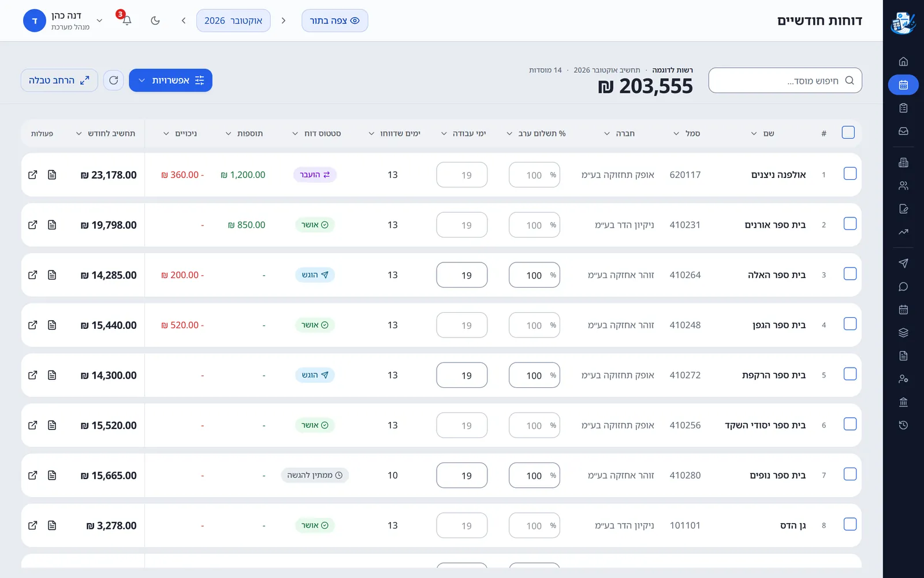Viewport: 924px width, 578px height.
Task: Click the צפה בתור view button
Action: tap(334, 21)
